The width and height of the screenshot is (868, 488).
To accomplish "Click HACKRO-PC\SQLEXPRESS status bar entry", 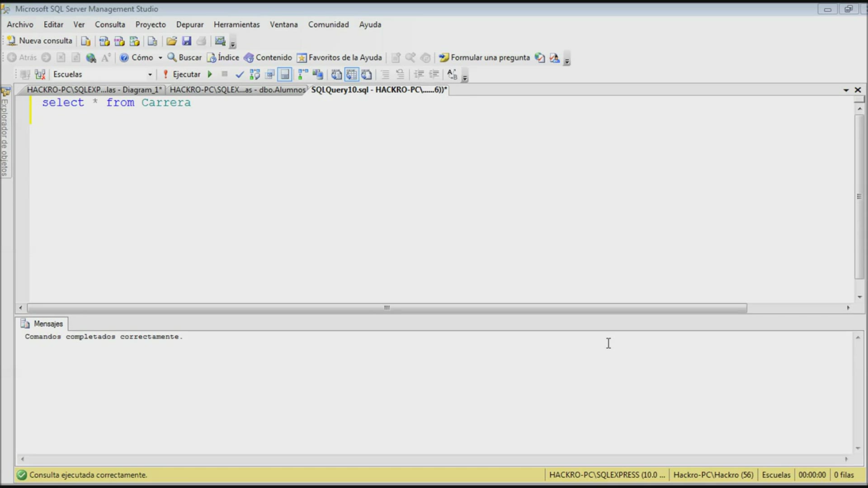I will pyautogui.click(x=607, y=475).
